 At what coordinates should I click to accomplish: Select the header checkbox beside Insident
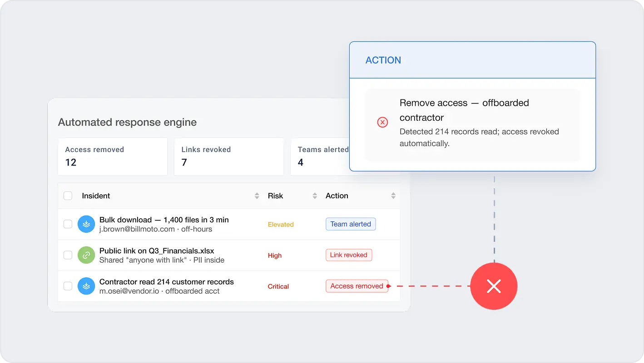click(x=68, y=196)
